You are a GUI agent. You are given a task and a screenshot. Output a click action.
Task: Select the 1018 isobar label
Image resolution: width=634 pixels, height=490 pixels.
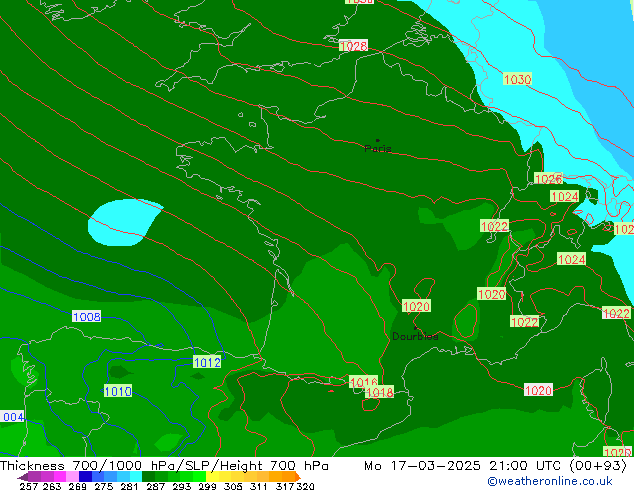click(x=379, y=392)
